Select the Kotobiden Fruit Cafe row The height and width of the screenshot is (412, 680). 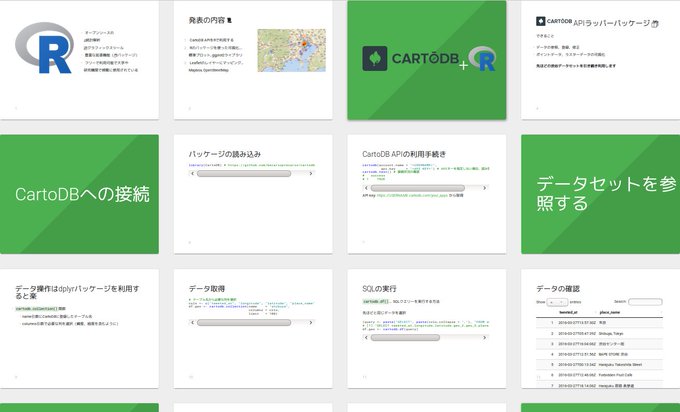click(x=599, y=375)
